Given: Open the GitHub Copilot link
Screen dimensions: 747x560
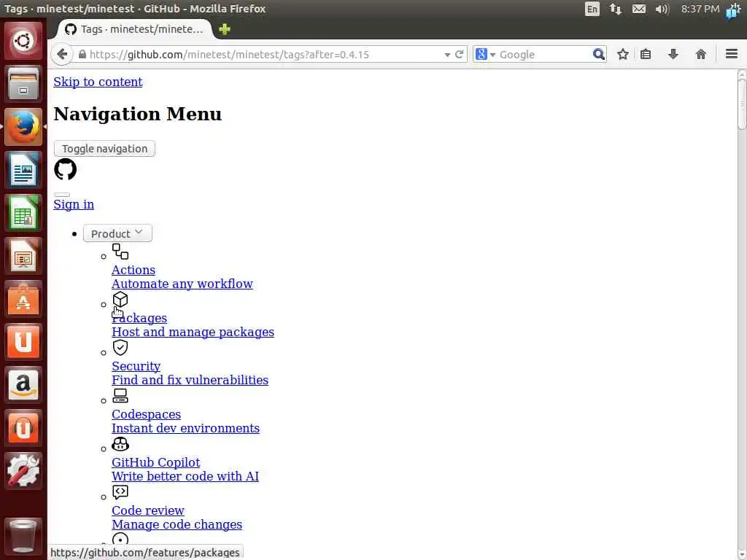Looking at the screenshot, I should 156,462.
